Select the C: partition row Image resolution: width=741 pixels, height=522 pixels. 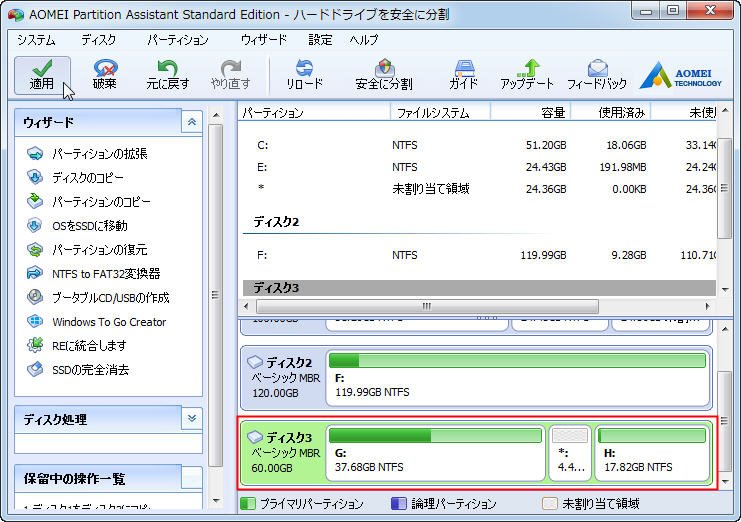coord(479,145)
